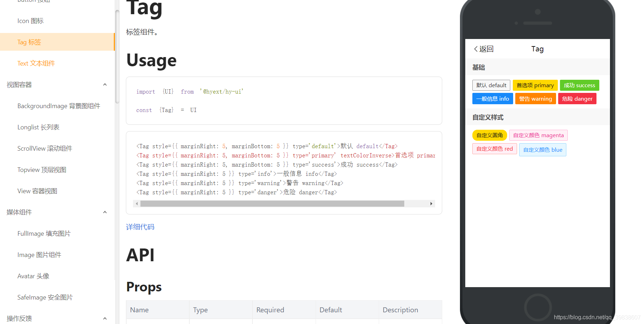The width and height of the screenshot is (644, 324).
Task: Tap the red 危险 danger tag
Action: [577, 99]
